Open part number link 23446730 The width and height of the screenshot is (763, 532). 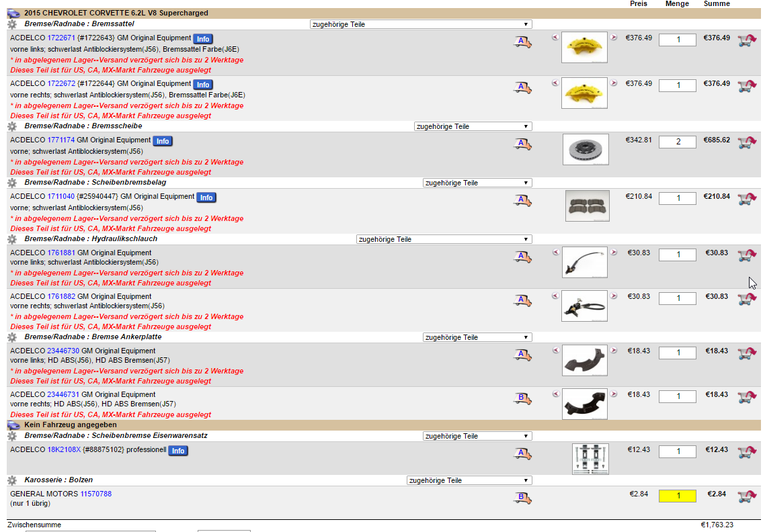(x=63, y=351)
